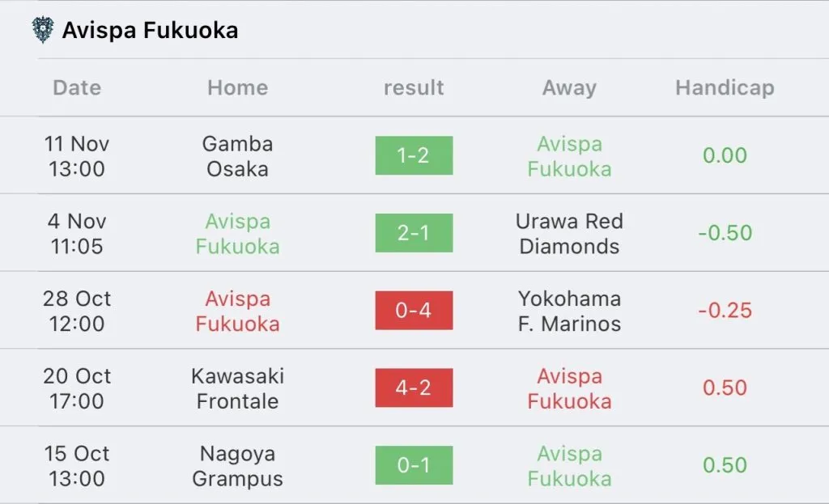Click the -0.25 handicap value
Image resolution: width=829 pixels, height=504 pixels.
pos(725,311)
